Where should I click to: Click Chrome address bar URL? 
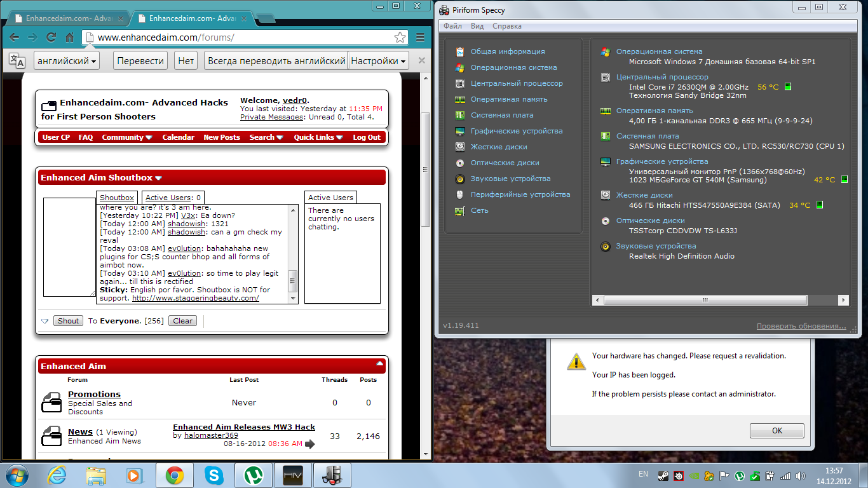coord(166,37)
